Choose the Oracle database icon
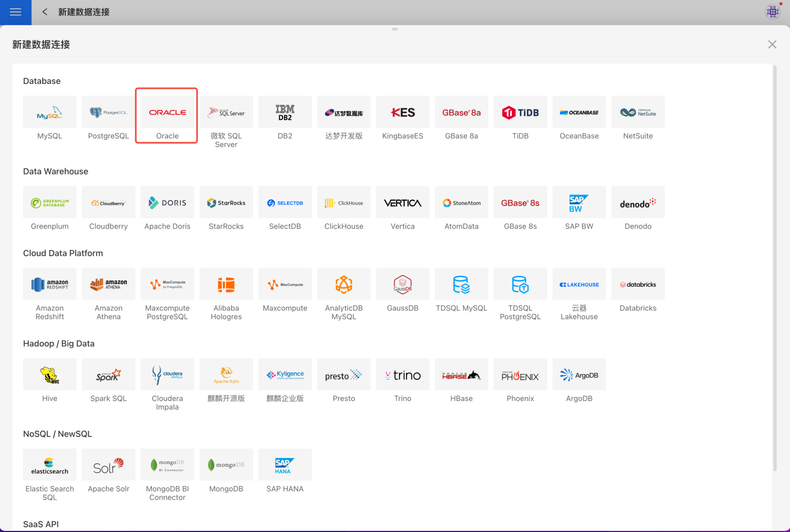The width and height of the screenshot is (790, 532). [167, 112]
